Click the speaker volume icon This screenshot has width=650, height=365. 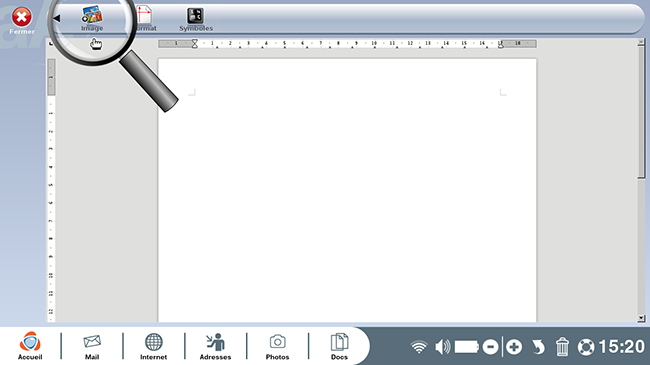tap(443, 347)
